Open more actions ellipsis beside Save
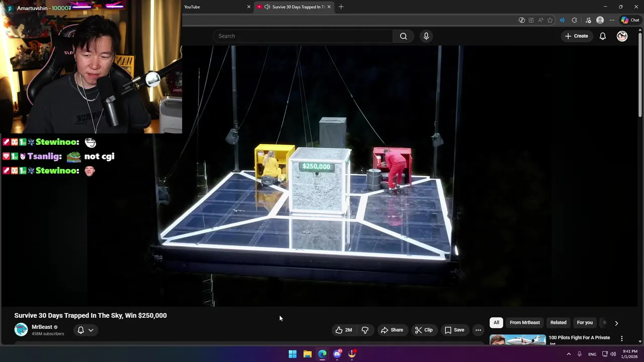The image size is (644, 362). (x=478, y=330)
